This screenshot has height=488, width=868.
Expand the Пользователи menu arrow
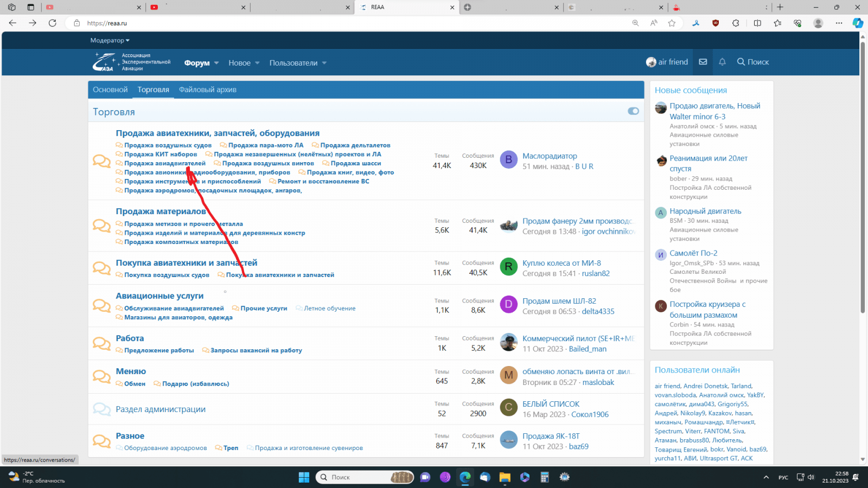[324, 63]
